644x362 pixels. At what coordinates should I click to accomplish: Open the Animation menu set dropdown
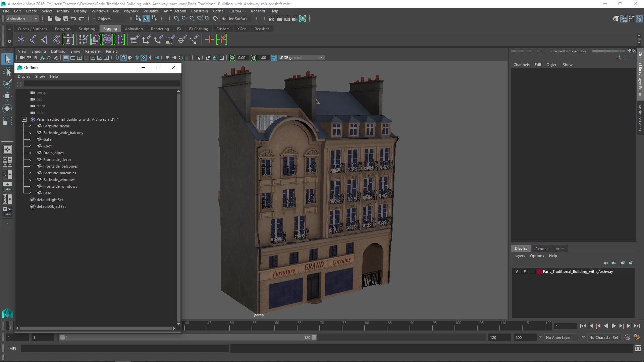[36, 19]
